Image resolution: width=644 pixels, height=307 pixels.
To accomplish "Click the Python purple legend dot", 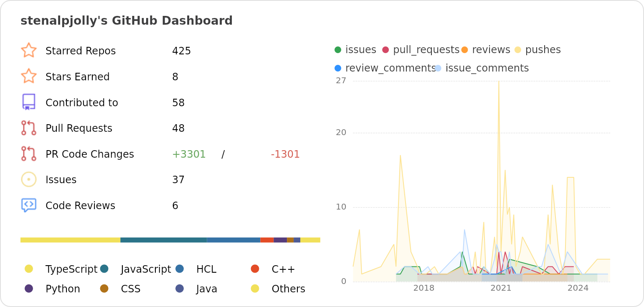I will pos(29,288).
